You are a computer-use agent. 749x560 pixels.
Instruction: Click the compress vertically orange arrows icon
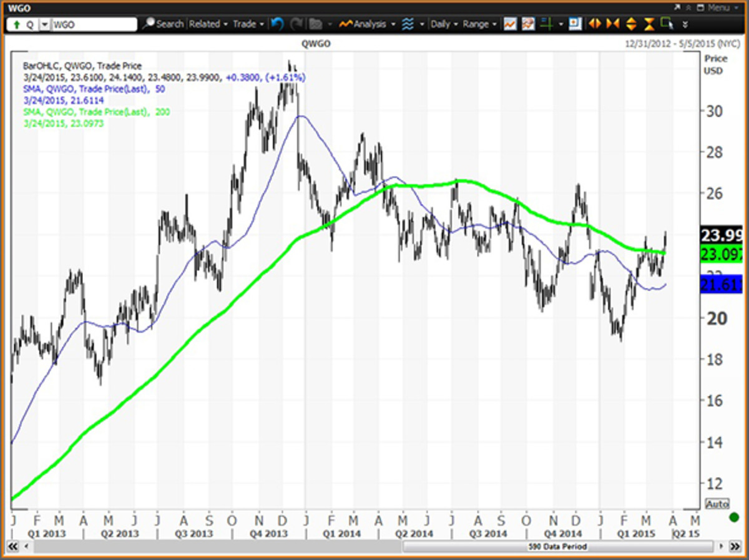point(649,24)
